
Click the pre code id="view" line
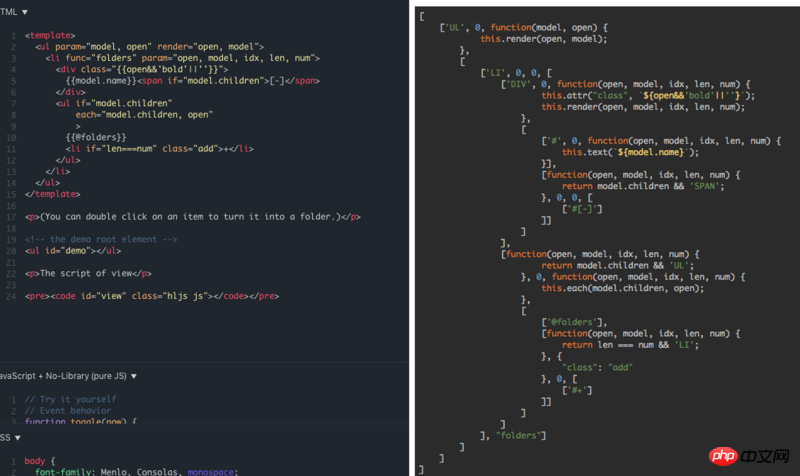[x=152, y=296]
